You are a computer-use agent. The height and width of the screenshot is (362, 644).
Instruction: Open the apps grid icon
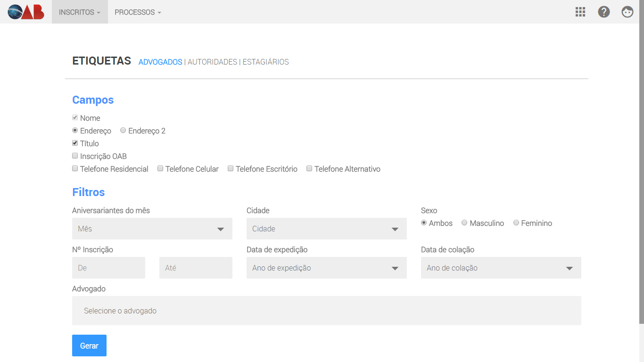pos(580,12)
